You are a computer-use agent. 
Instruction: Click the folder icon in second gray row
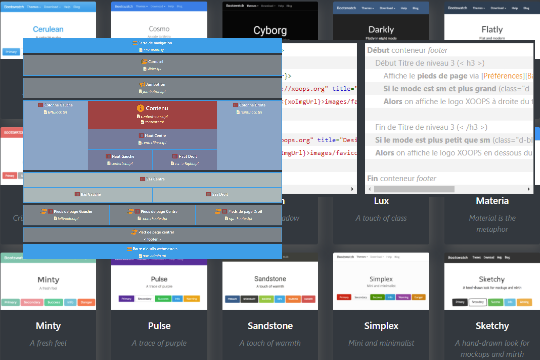pos(144,61)
